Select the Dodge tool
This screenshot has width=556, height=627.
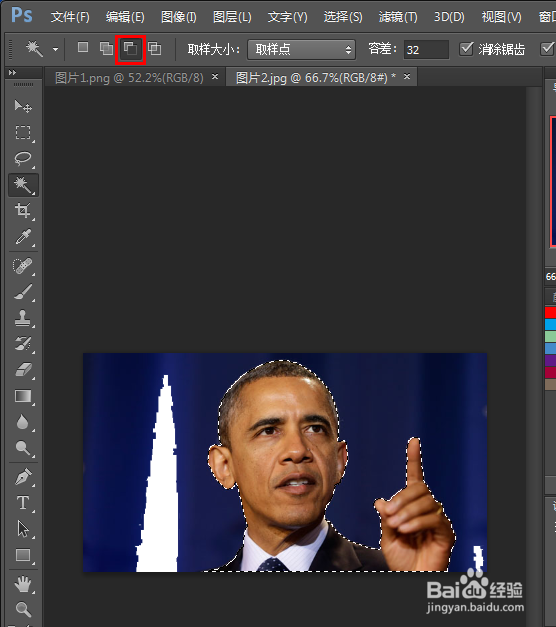click(23, 448)
